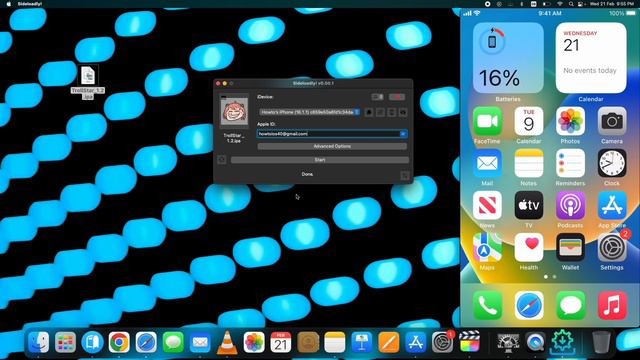640x360 pixels.
Task: Open Pages from the Mac dock
Action: pyautogui.click(x=389, y=342)
